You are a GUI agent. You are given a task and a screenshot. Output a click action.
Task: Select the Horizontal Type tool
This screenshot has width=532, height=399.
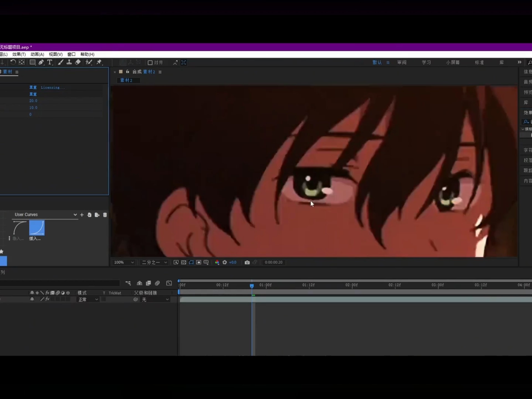50,62
